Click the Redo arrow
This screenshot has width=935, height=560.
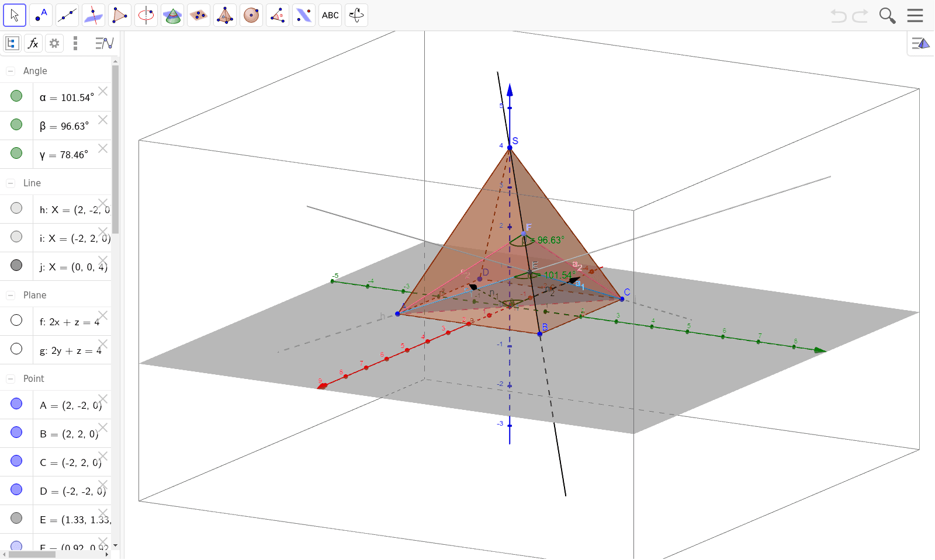(x=860, y=16)
